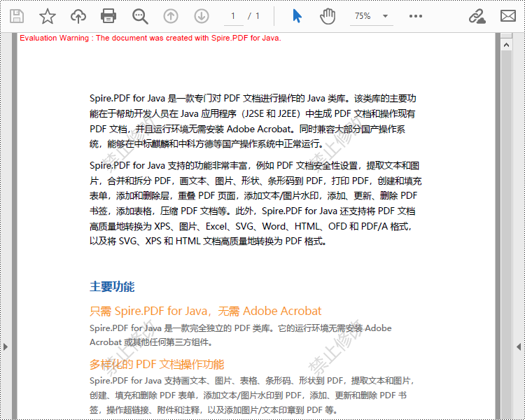Click the 75% zoom value field
This screenshot has height=420, width=525.
pyautogui.click(x=363, y=16)
